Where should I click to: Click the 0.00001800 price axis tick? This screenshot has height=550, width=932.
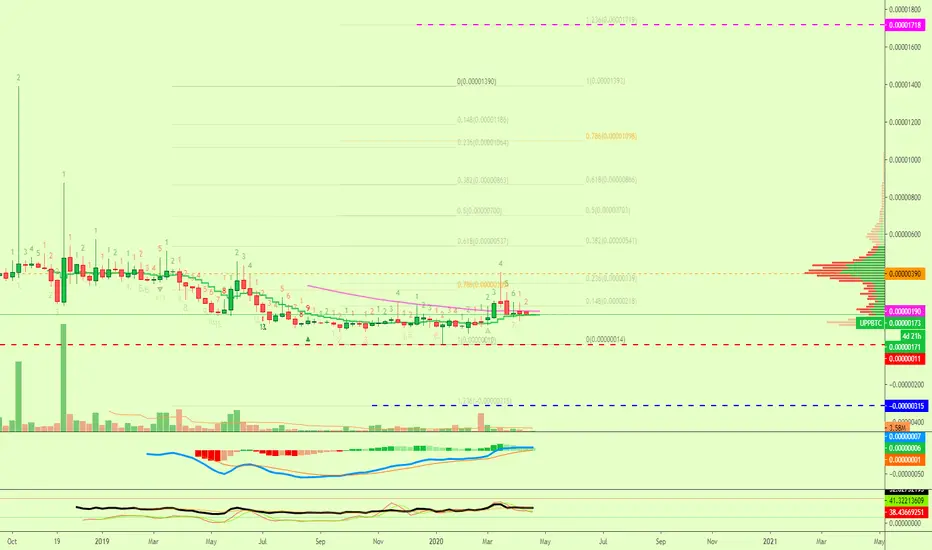[x=905, y=10]
